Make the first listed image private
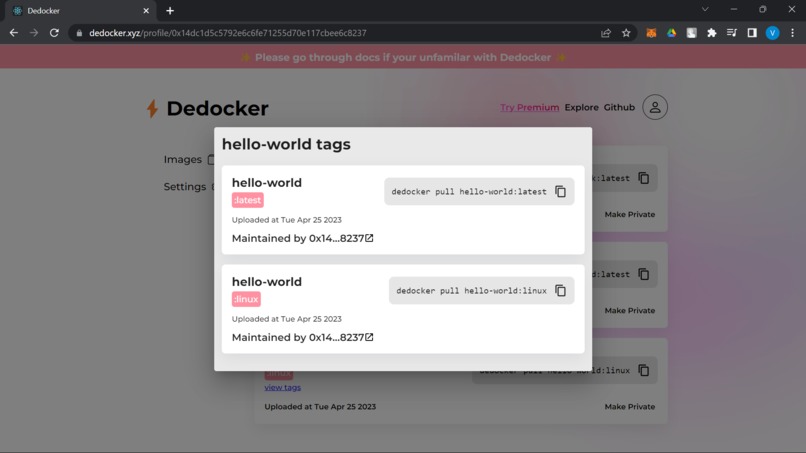Screen dimensions: 806x453 click(x=630, y=214)
